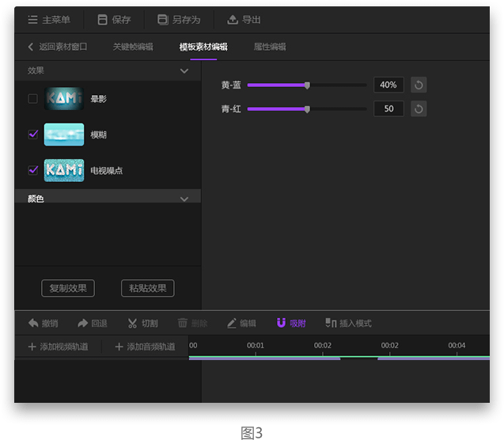Click the 添加视频轨道 text label
The width and height of the screenshot is (504, 440).
[64, 347]
